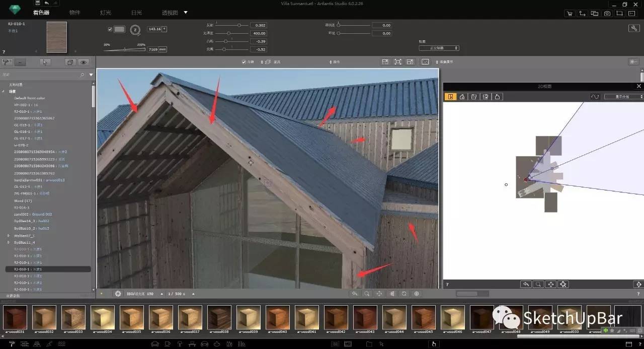The width and height of the screenshot is (644, 349).
Task: Click the camera screenshot icon in top bar
Action: (607, 14)
